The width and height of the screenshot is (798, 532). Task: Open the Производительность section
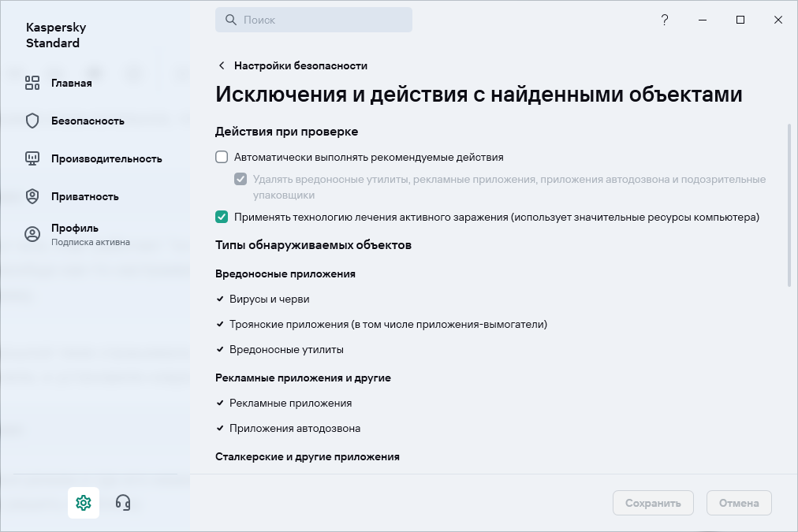click(x=106, y=158)
